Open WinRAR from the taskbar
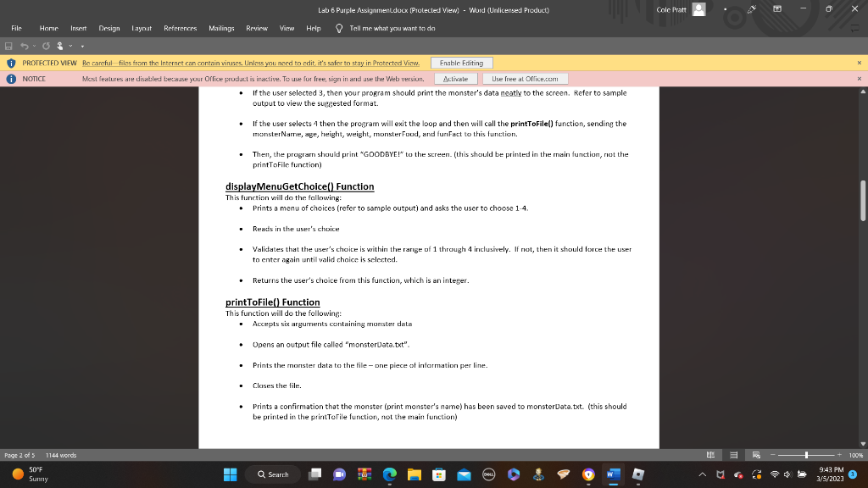 364,474
